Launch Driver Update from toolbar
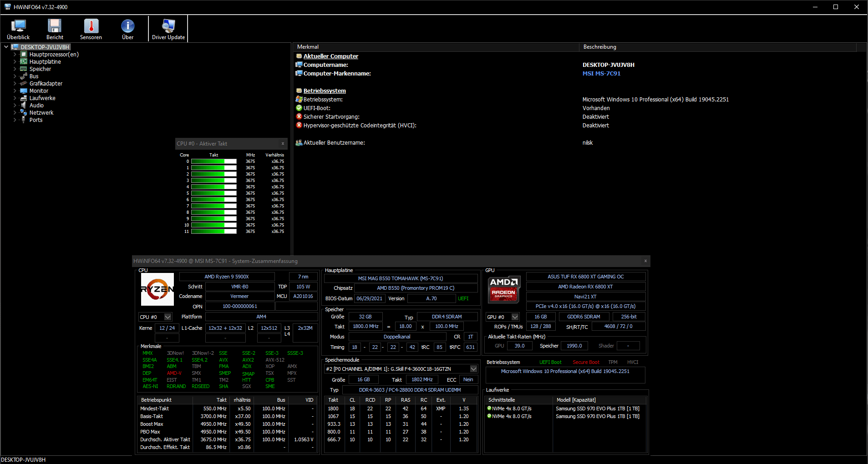 [168, 26]
